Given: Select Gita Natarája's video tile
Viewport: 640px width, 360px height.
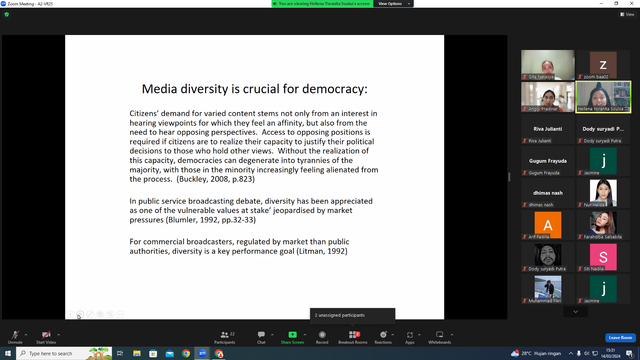Looking at the screenshot, I should coord(548,64).
